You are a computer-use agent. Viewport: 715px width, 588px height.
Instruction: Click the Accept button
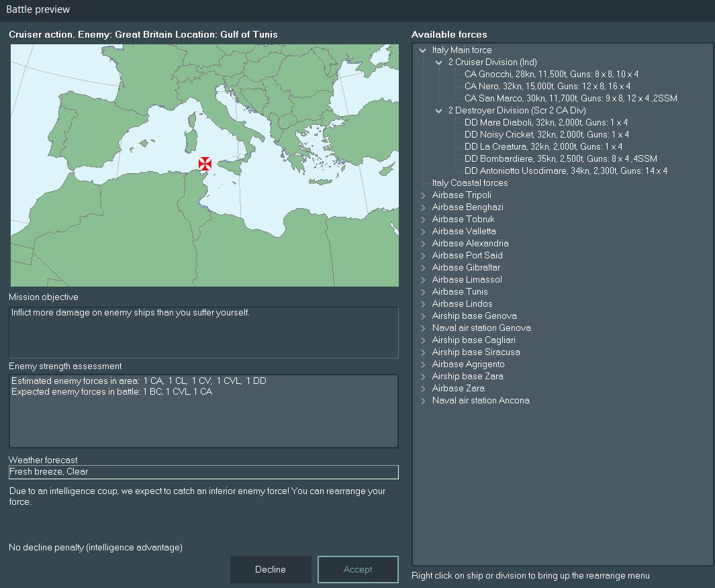click(358, 569)
